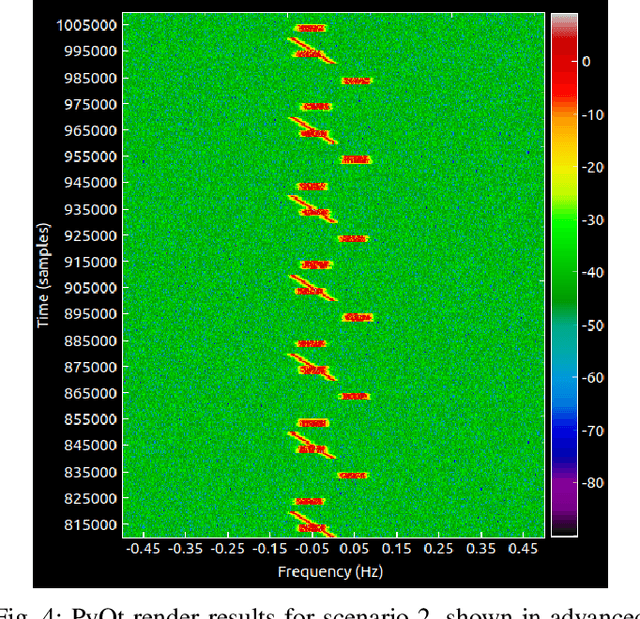Click the 0.45 frequency tick label
This screenshot has height=619, width=640.
point(523,549)
